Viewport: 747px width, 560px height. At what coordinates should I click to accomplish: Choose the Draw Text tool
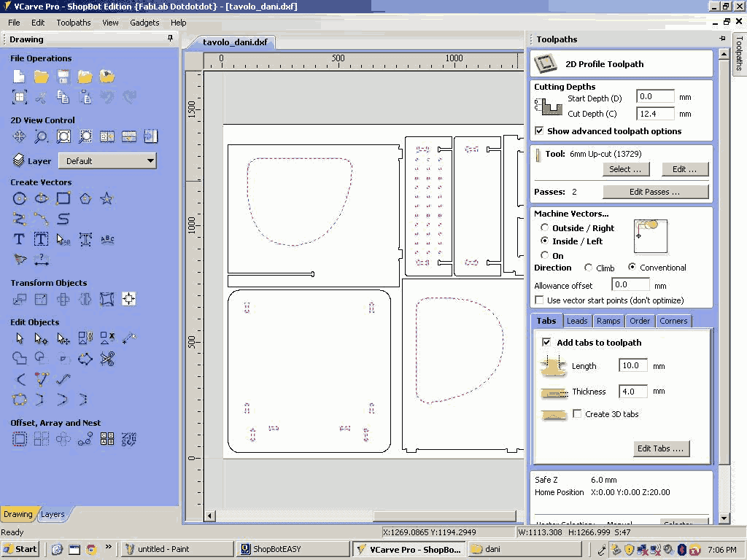[20, 239]
